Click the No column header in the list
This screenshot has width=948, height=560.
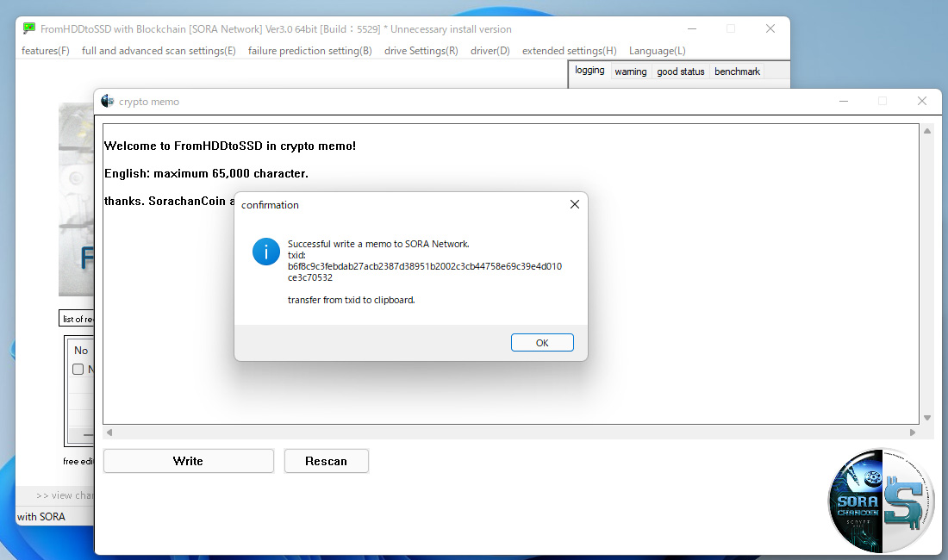point(81,351)
